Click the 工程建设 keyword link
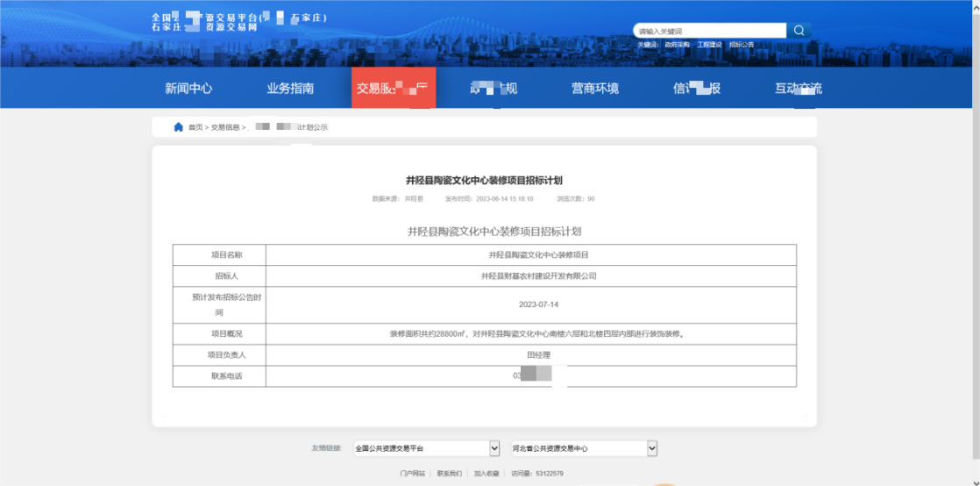The width and height of the screenshot is (980, 486). click(709, 45)
